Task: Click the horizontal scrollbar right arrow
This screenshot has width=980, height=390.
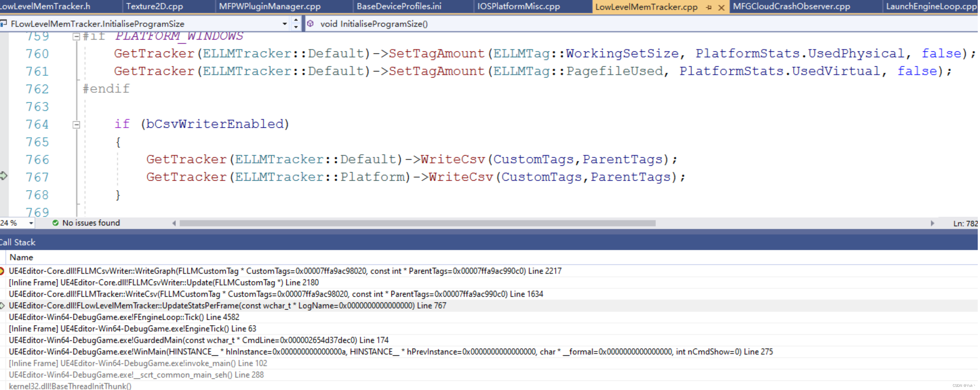Action: pyautogui.click(x=932, y=223)
